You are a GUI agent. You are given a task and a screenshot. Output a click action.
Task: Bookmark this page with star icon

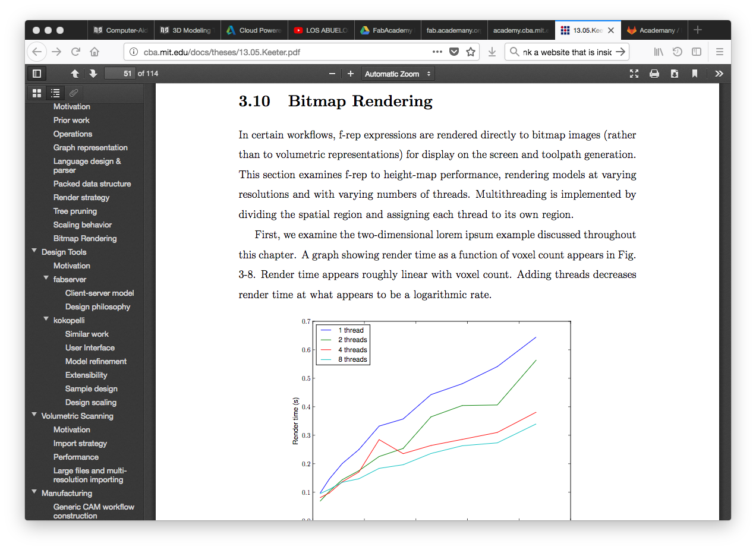click(x=471, y=52)
